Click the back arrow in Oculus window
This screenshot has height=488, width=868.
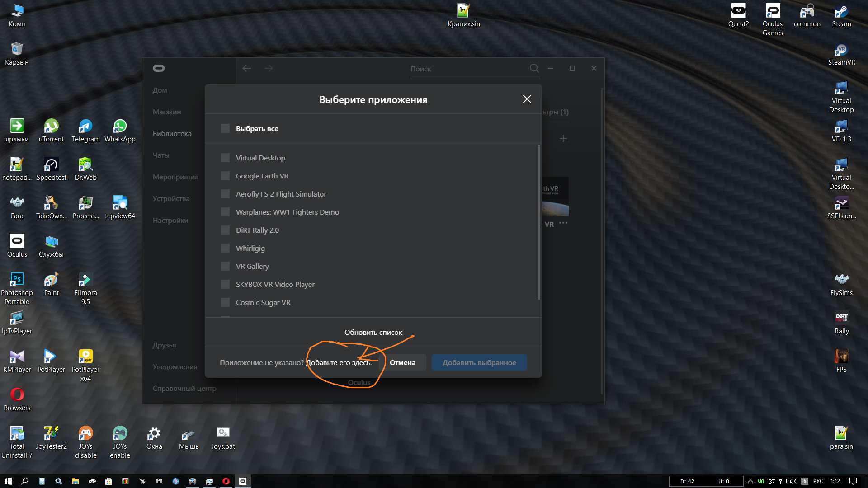247,68
